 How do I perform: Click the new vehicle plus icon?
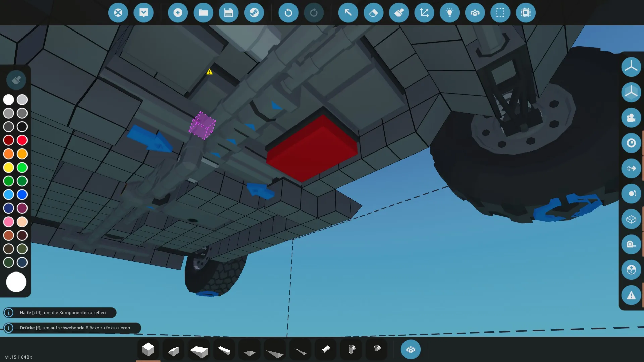(x=178, y=13)
